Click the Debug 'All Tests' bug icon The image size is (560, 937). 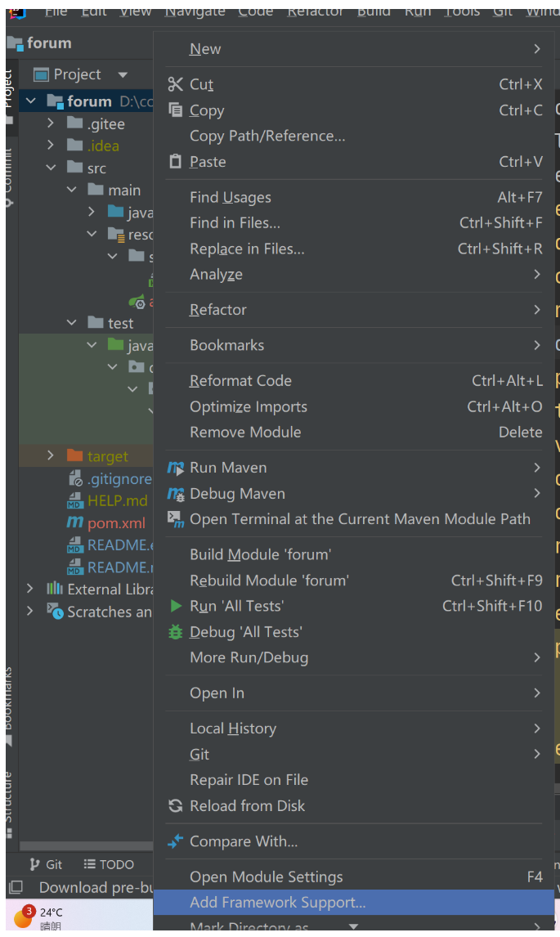coord(176,632)
